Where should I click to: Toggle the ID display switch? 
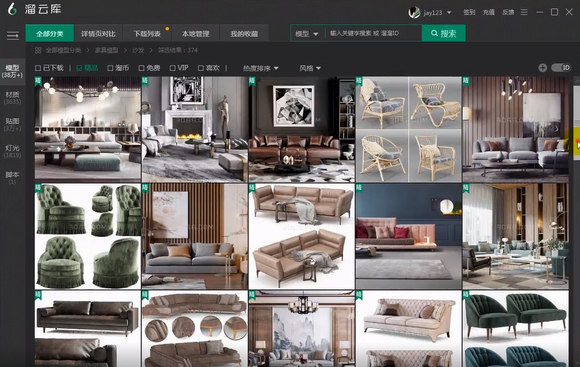click(x=561, y=68)
